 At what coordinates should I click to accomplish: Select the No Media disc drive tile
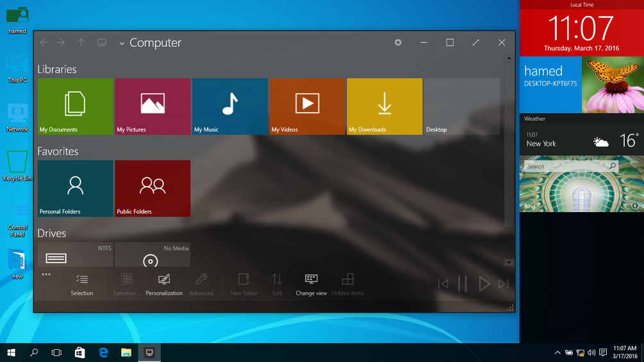pyautogui.click(x=153, y=254)
